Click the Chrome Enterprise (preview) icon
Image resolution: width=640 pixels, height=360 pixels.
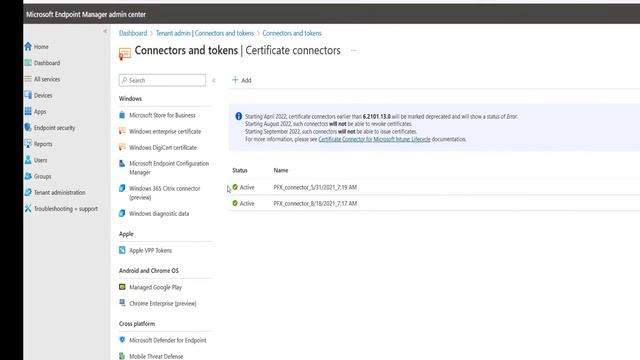(x=122, y=303)
